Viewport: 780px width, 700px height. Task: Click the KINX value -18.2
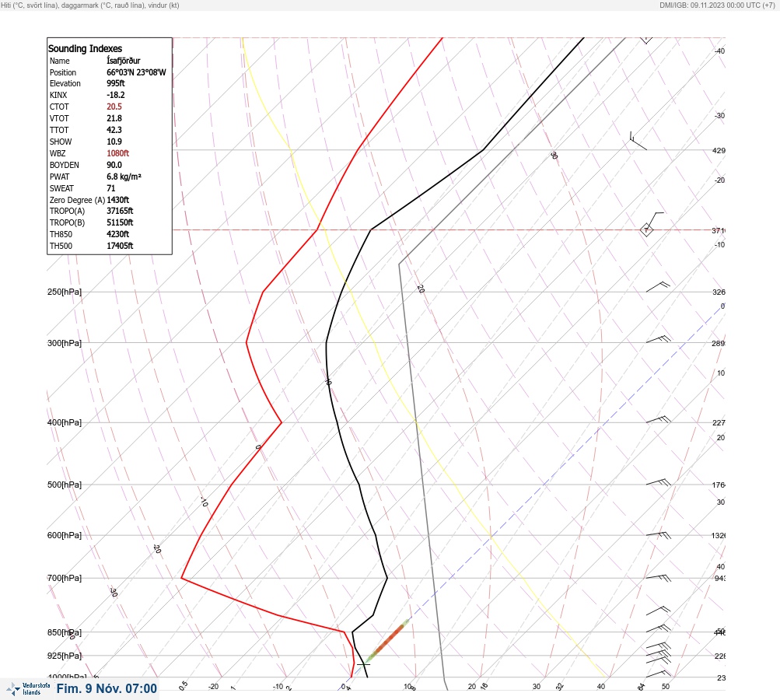(115, 95)
